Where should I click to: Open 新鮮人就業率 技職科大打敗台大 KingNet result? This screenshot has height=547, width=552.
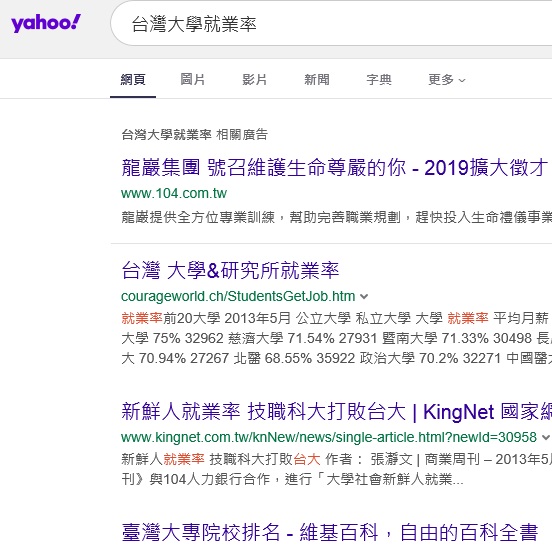click(337, 411)
